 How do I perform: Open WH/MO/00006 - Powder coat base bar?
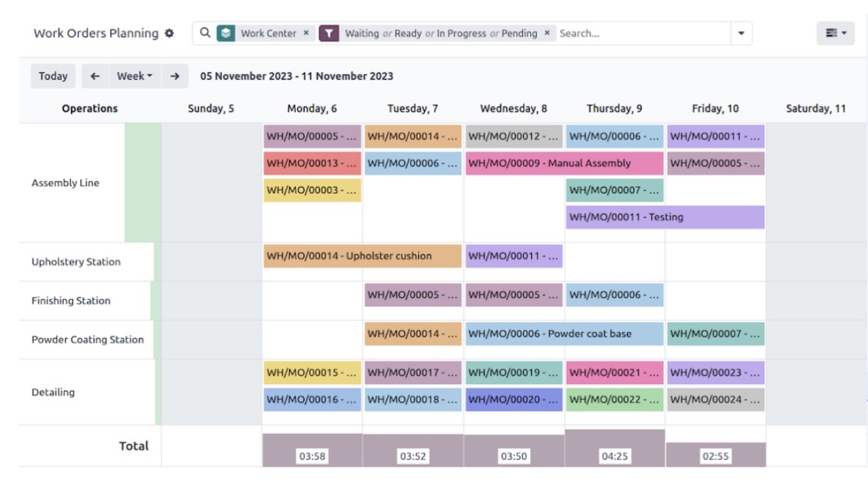564,334
